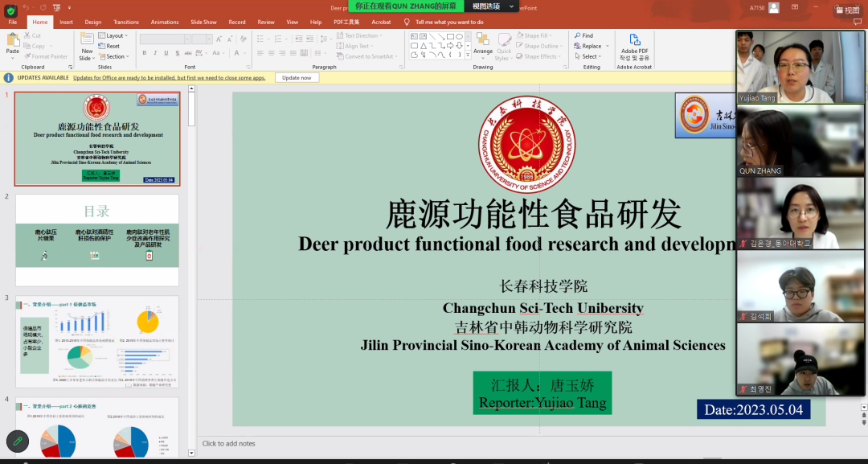Click the Reset slide icon
868x464 pixels.
(109, 46)
